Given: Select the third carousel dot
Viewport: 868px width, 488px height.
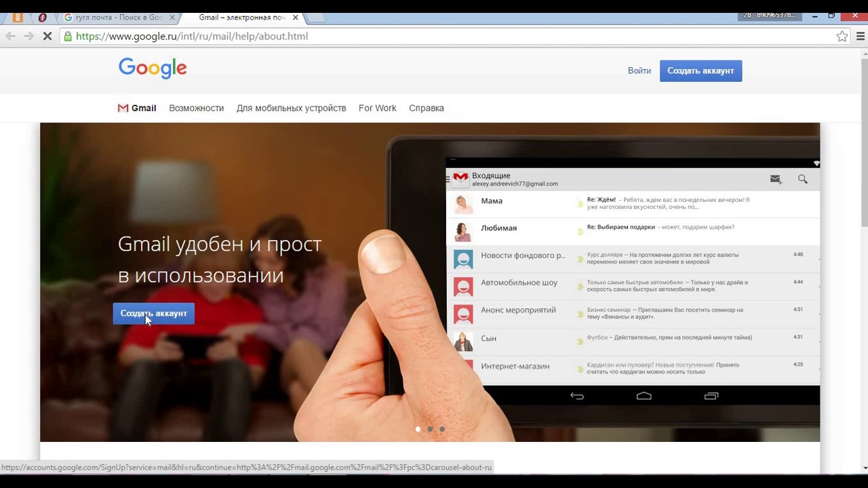Looking at the screenshot, I should tap(442, 429).
